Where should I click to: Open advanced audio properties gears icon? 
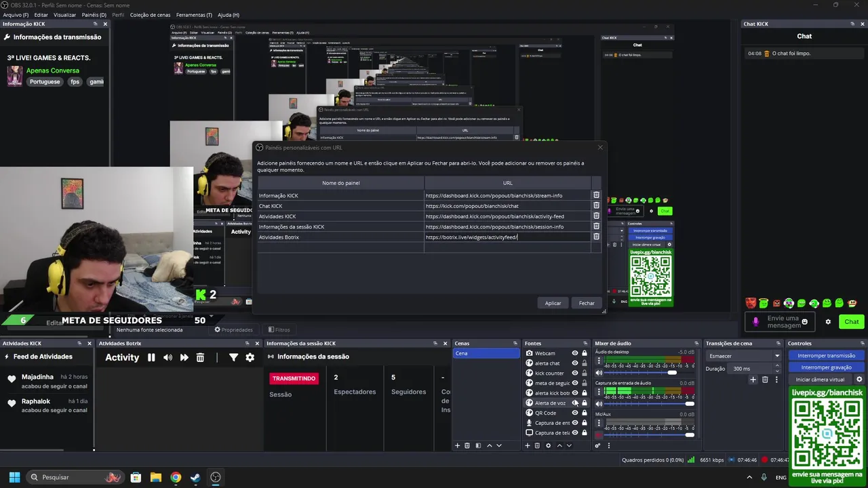click(x=597, y=445)
